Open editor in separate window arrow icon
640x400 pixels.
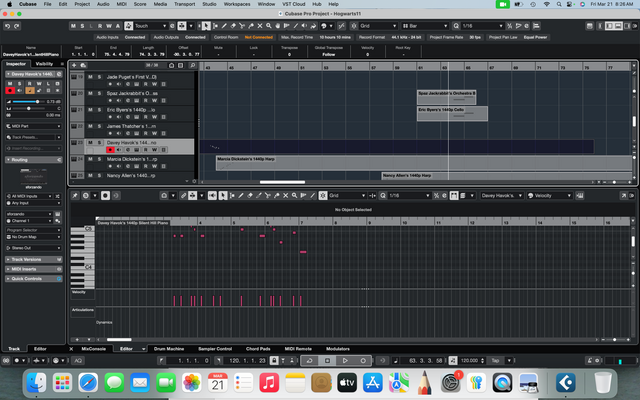(624, 196)
